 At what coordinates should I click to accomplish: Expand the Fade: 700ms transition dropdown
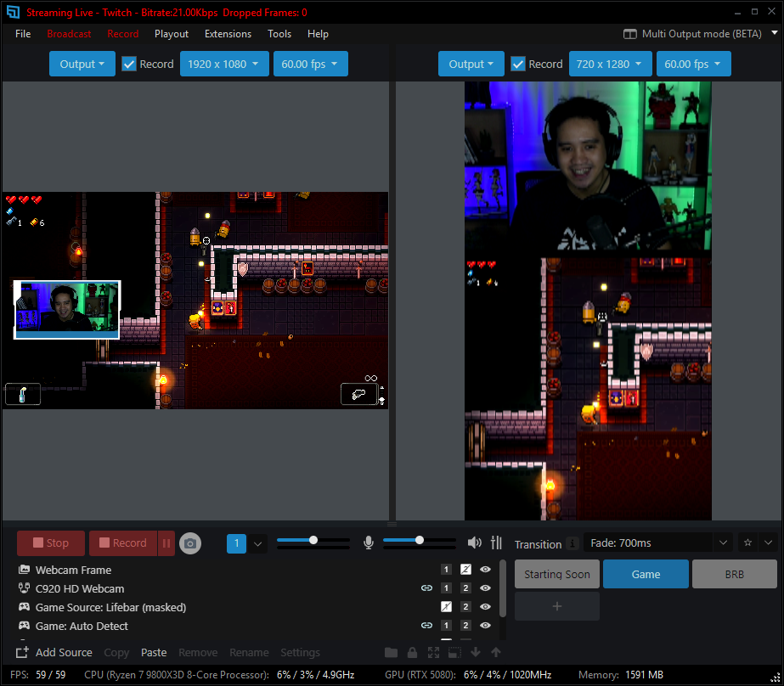tap(723, 543)
